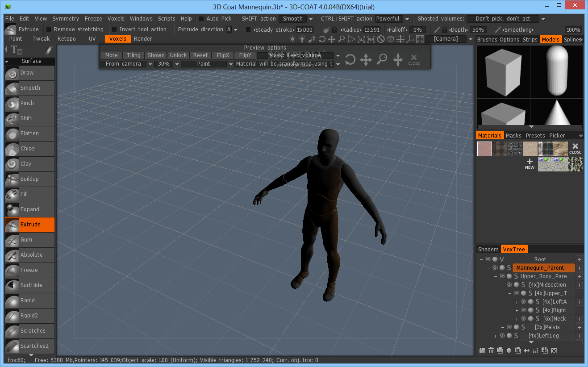This screenshot has width=588, height=367.
Task: Select the cone model thumbnail
Action: point(556,112)
